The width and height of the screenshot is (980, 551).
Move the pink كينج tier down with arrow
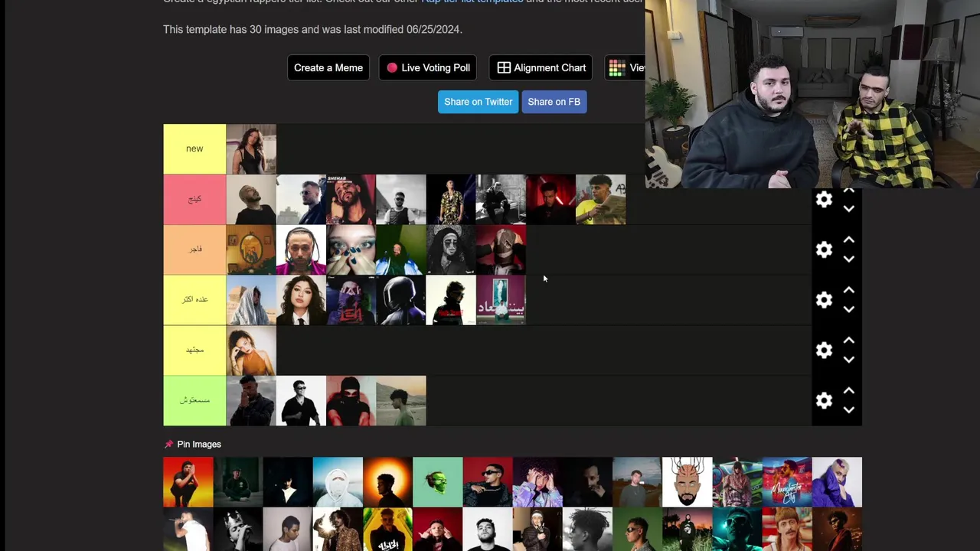[x=848, y=208]
